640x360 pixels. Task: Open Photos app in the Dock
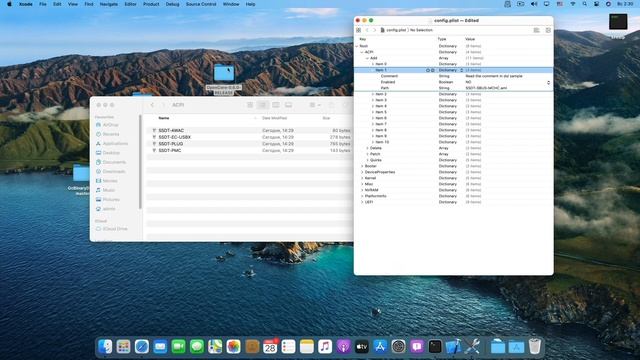(x=233, y=347)
